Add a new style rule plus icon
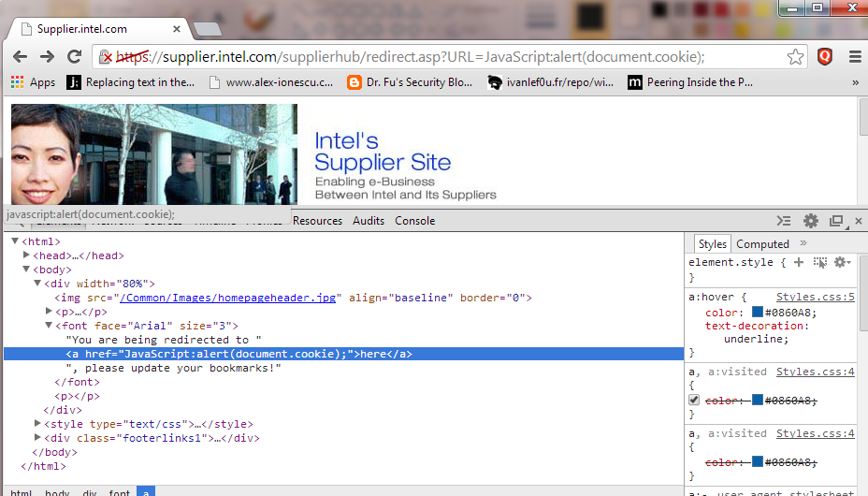 [x=799, y=262]
